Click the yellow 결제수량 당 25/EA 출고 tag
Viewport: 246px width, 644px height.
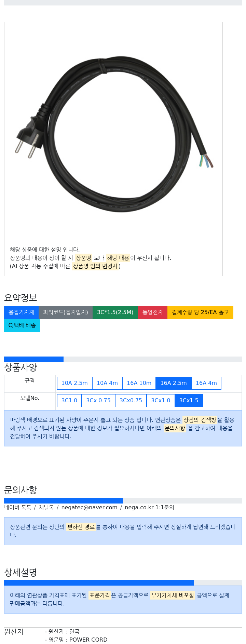200,312
